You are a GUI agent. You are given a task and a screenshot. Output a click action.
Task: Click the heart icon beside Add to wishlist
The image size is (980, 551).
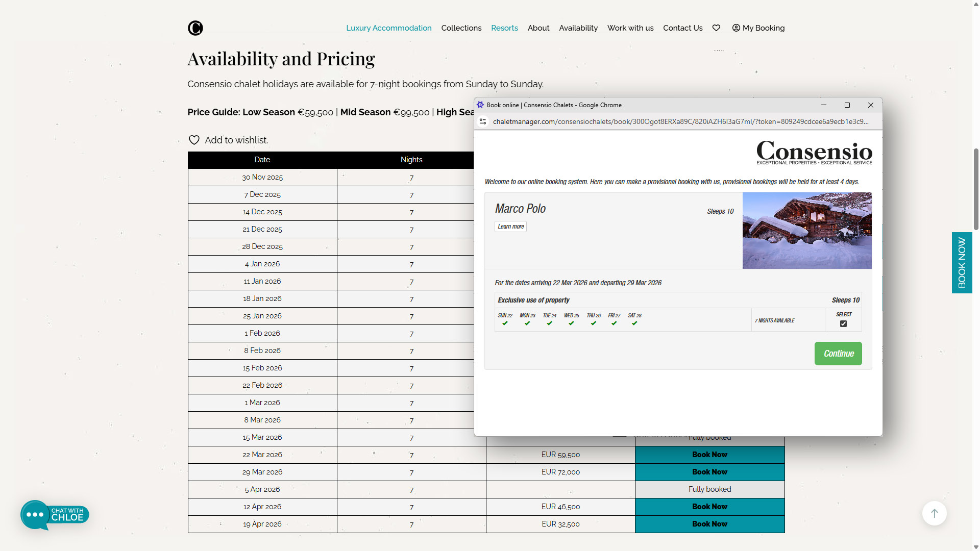pos(194,140)
